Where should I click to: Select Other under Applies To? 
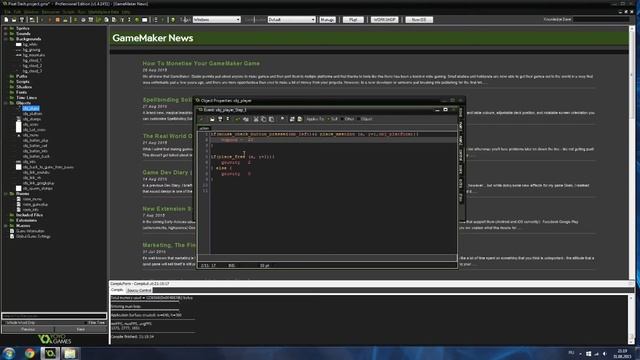[x=347, y=119]
